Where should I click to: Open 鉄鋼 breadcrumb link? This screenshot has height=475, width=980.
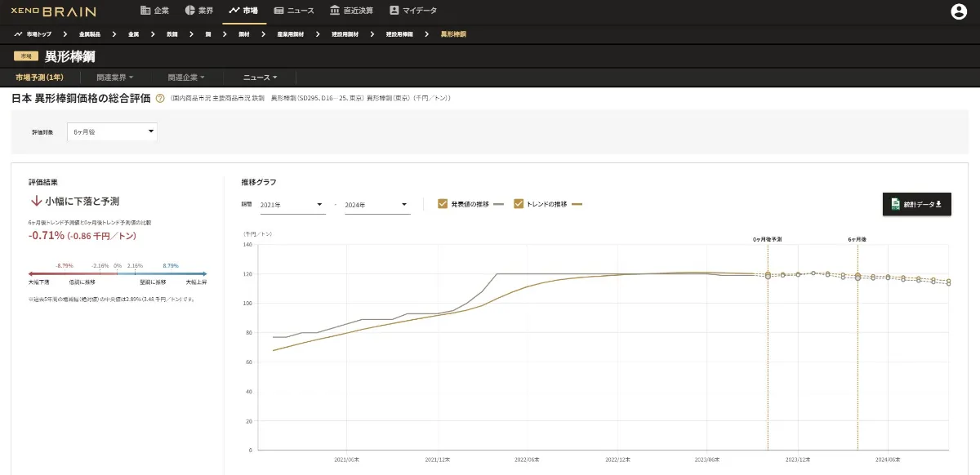pos(171,34)
